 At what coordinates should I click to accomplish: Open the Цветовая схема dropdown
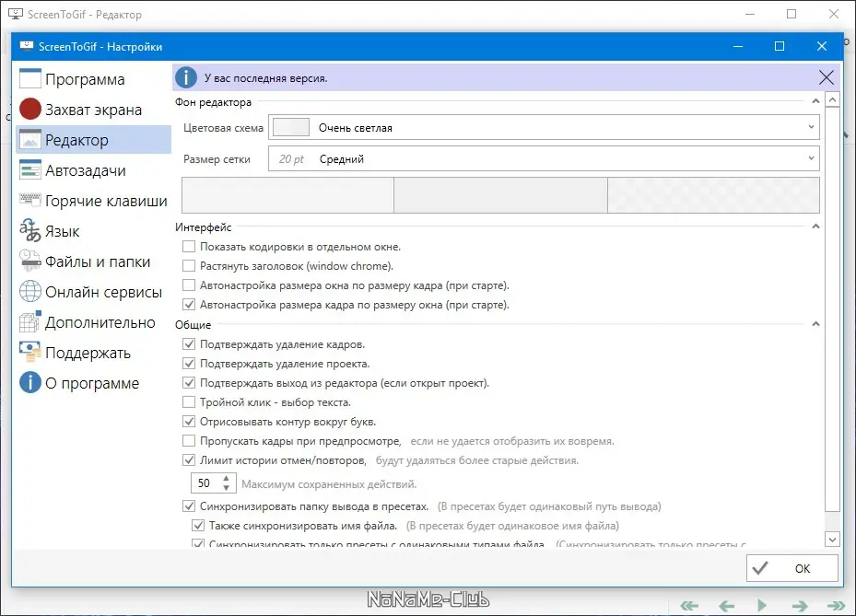(544, 128)
